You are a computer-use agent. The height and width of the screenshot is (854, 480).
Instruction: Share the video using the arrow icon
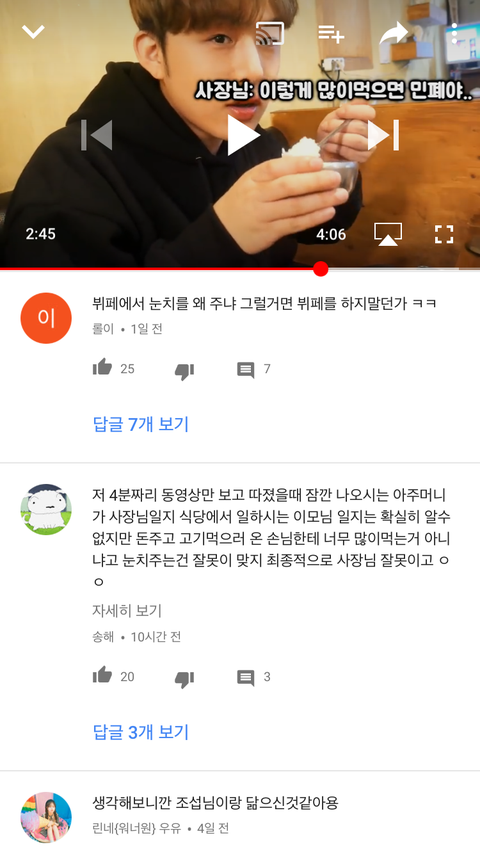393,33
